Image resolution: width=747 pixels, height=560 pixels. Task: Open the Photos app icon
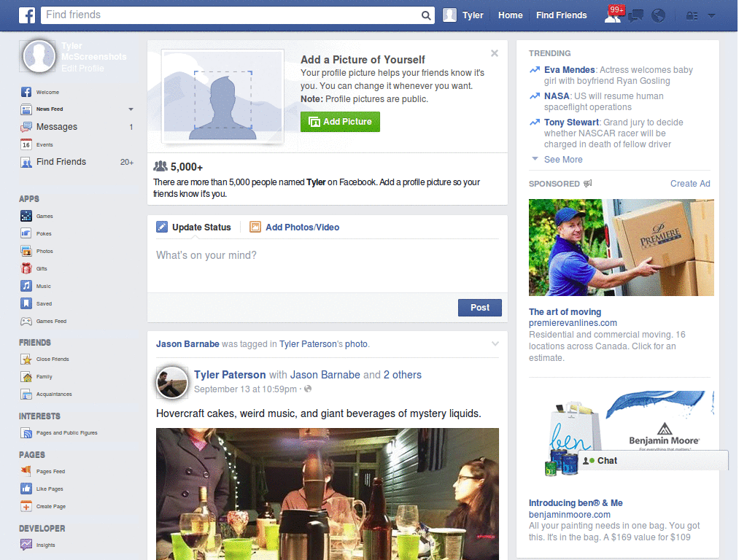(26, 251)
